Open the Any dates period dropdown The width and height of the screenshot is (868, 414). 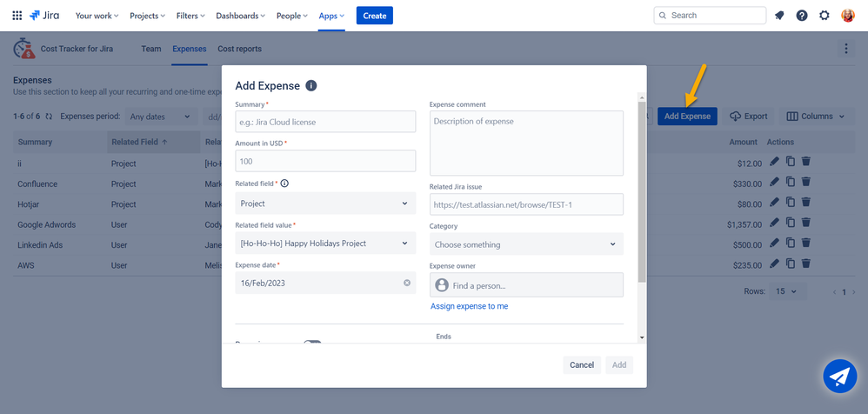point(161,117)
